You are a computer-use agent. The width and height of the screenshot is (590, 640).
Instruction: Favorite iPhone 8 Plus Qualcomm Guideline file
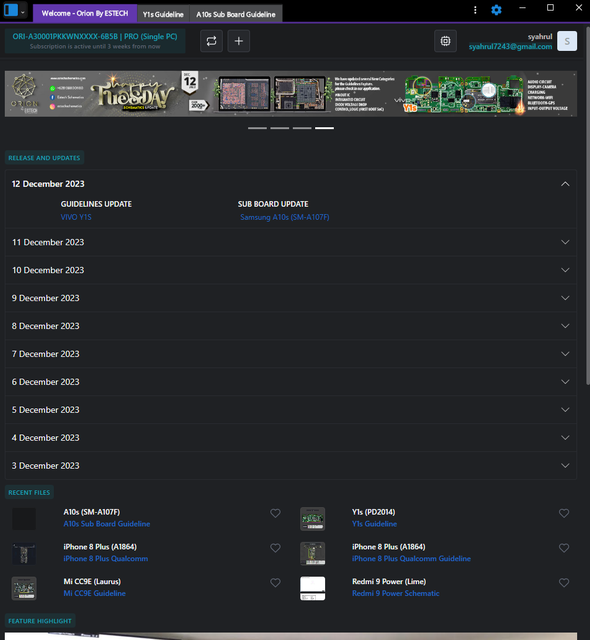coord(564,548)
